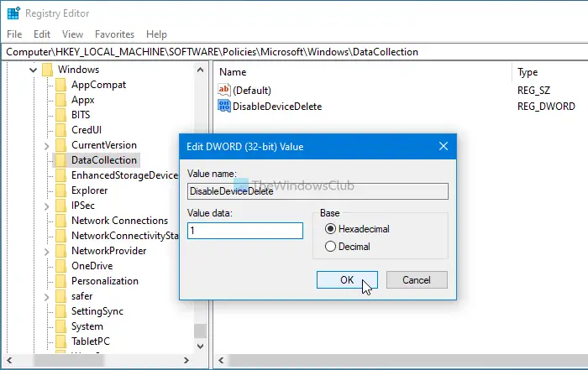Click the REG_SZ type cell

pos(533,91)
